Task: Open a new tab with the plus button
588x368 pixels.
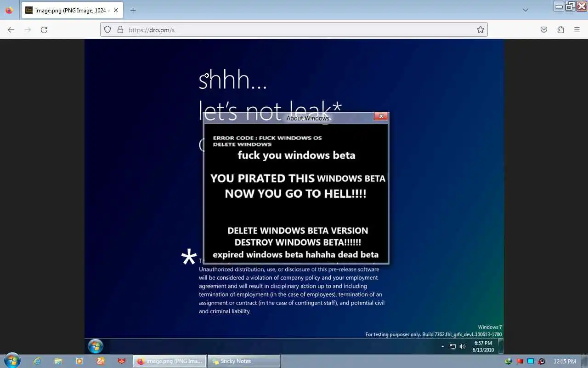Action: click(x=133, y=10)
